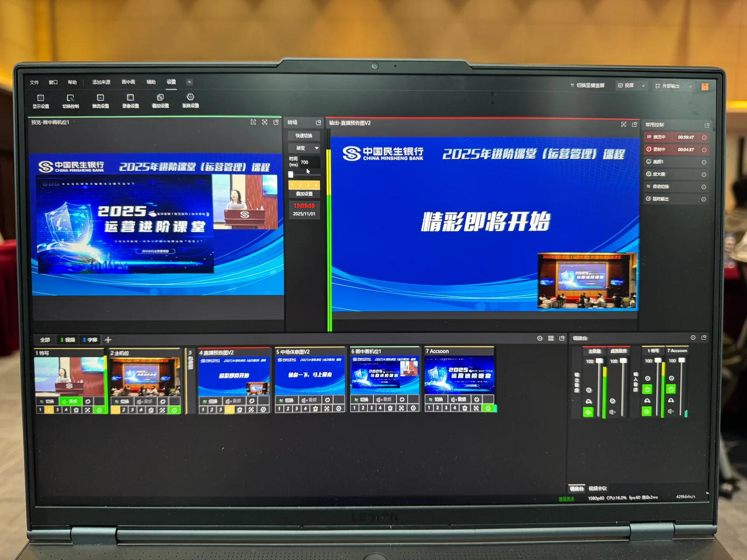Expand the 投屏 screen cast dropdown
The height and width of the screenshot is (560, 747).
tap(643, 86)
